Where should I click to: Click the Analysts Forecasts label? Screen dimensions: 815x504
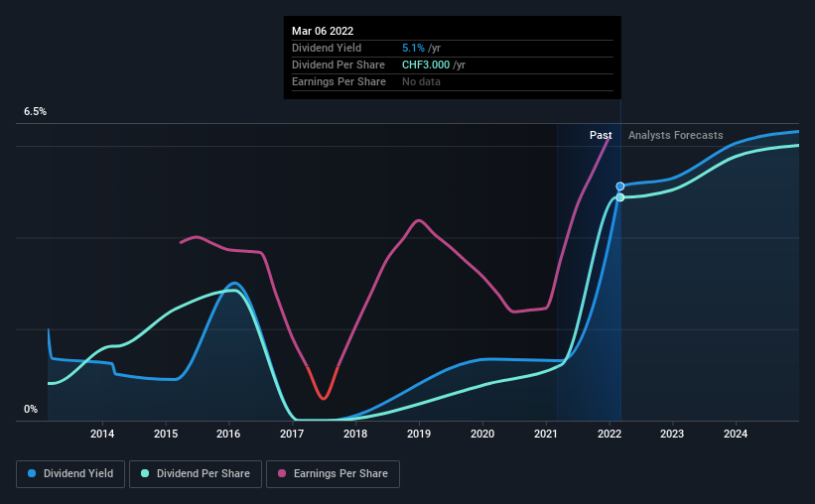pyautogui.click(x=676, y=135)
